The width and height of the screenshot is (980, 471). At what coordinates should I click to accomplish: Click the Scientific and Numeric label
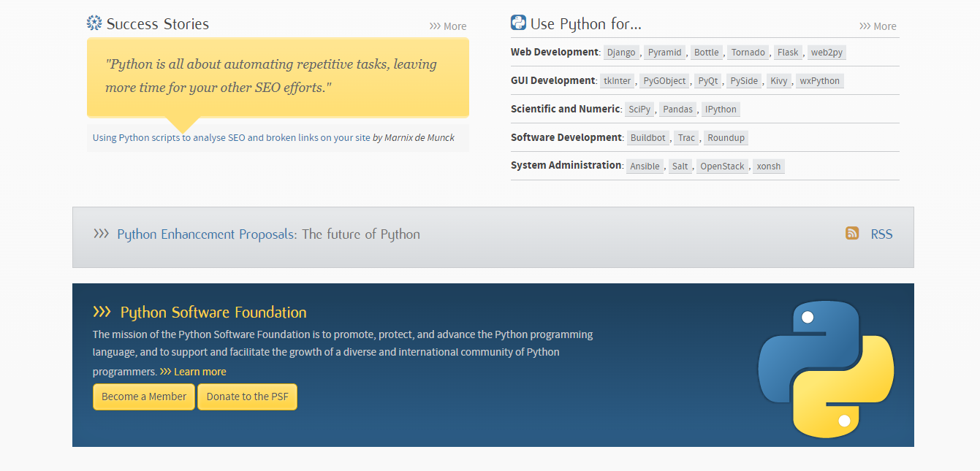click(x=566, y=109)
